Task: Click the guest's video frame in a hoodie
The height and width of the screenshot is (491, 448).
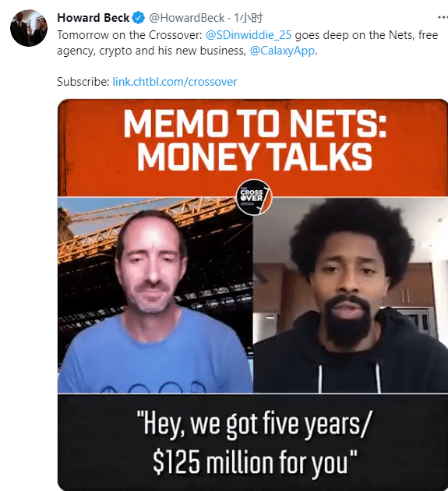Action: 351,295
